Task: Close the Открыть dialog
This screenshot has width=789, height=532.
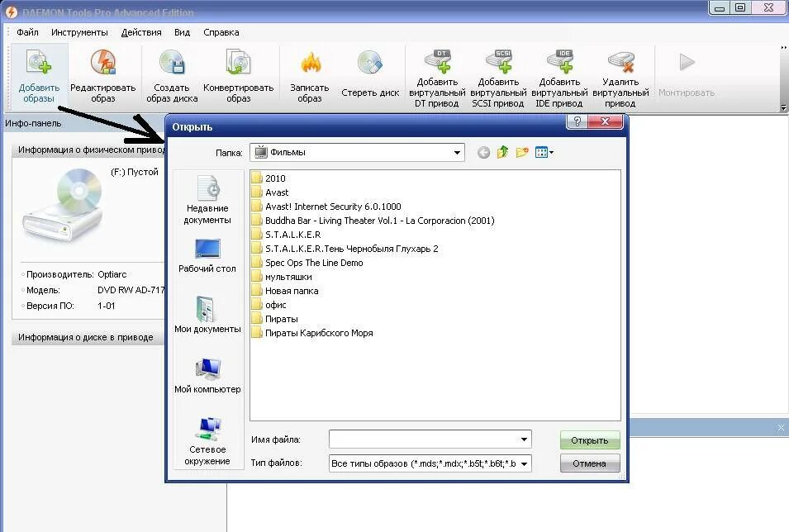Action: click(606, 121)
